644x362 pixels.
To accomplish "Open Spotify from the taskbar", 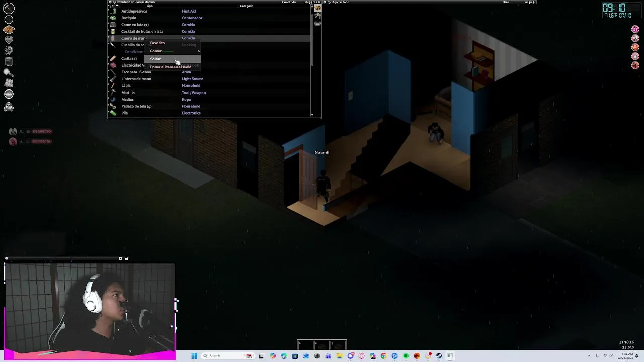I will point(406,356).
